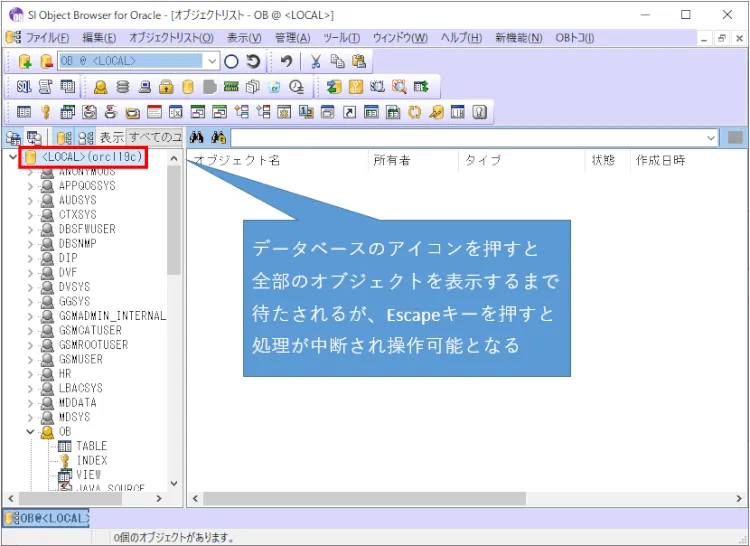Expand the MDSYS user node
The height and width of the screenshot is (546, 750).
tap(30, 417)
